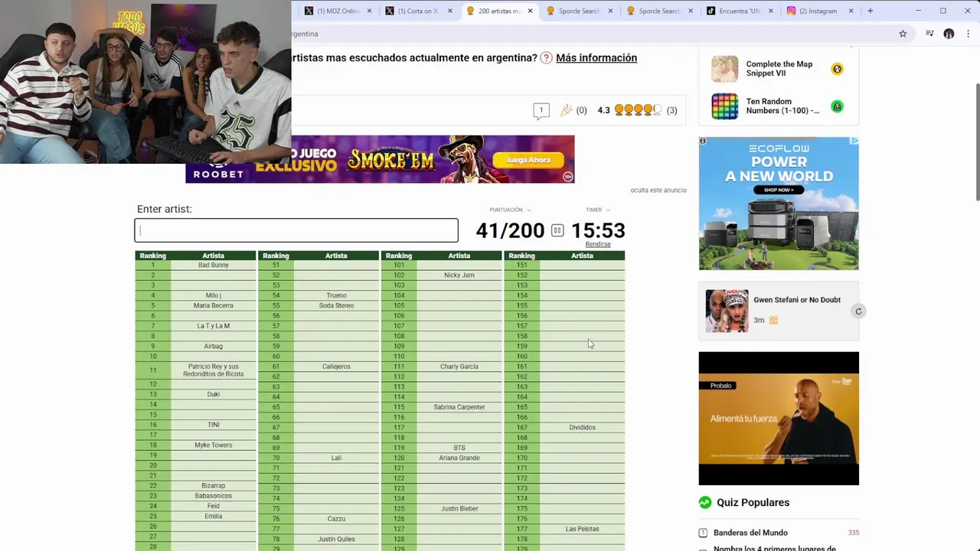Click the quiz type icon beside Banderas del Mundo
The width and height of the screenshot is (980, 551).
click(x=703, y=533)
